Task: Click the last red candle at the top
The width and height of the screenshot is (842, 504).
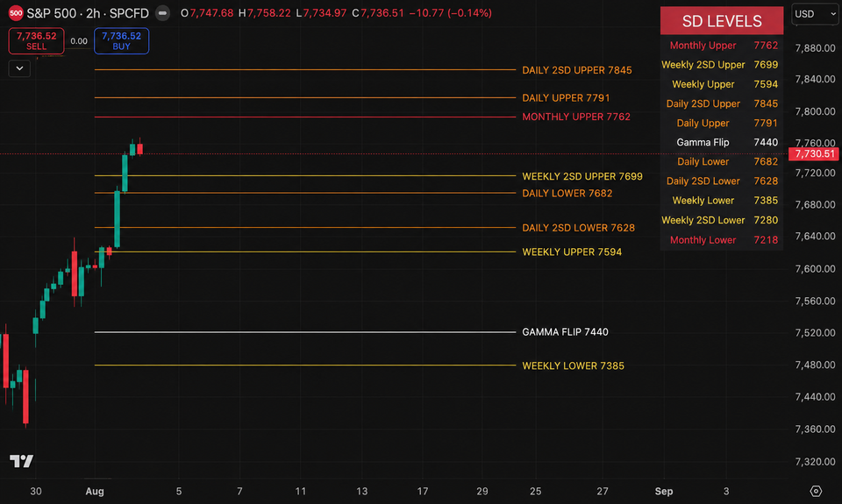Action: pyautogui.click(x=140, y=148)
